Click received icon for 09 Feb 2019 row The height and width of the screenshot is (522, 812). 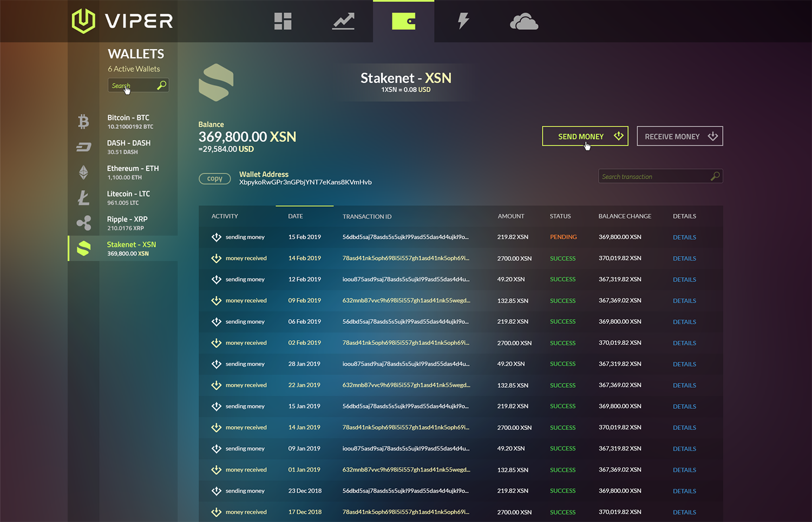coord(217,301)
